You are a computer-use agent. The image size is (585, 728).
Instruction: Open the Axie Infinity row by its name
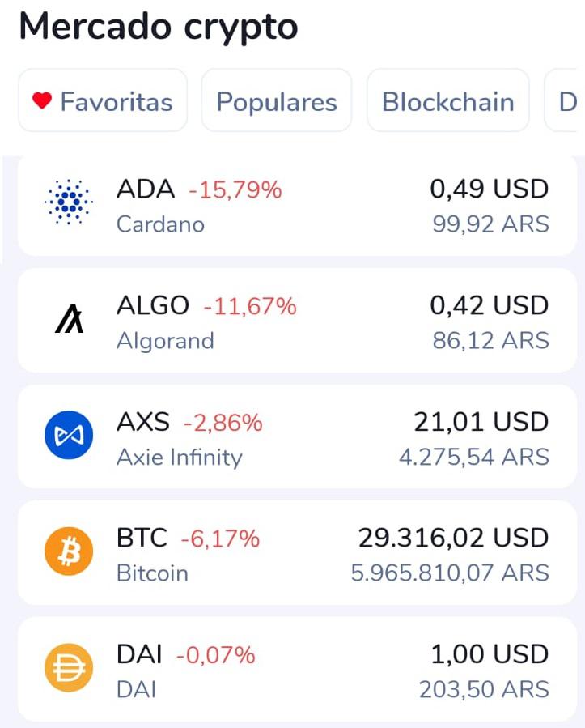tap(180, 458)
